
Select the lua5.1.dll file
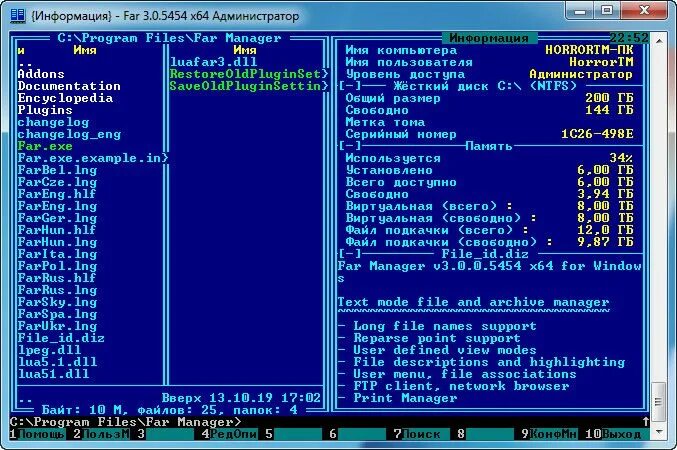tap(57, 362)
